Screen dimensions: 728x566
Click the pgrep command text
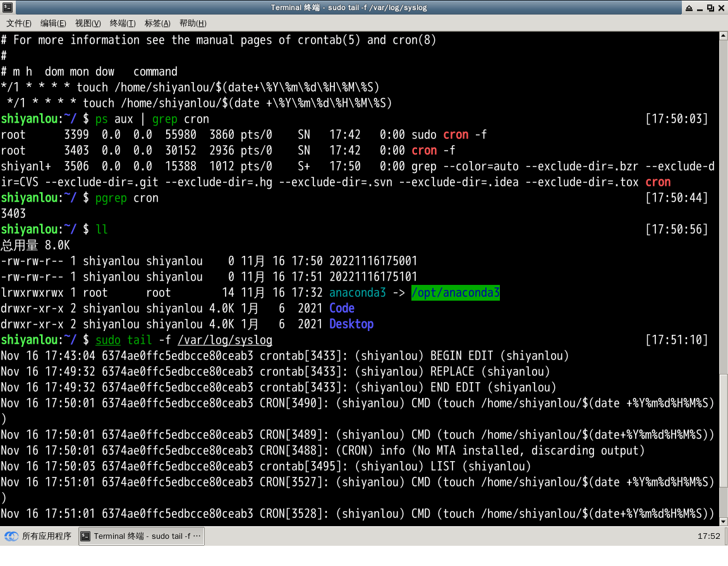pos(111,198)
